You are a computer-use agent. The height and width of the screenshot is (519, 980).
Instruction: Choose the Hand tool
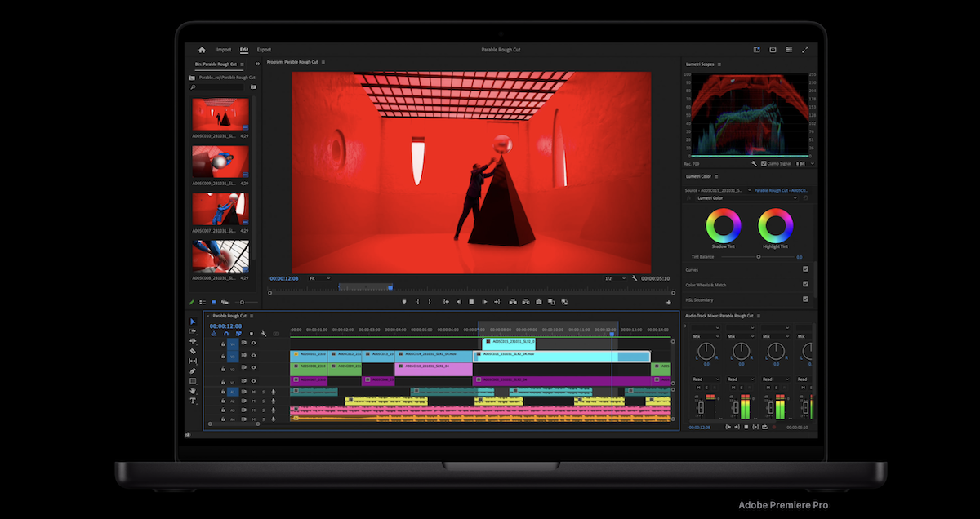pyautogui.click(x=194, y=391)
